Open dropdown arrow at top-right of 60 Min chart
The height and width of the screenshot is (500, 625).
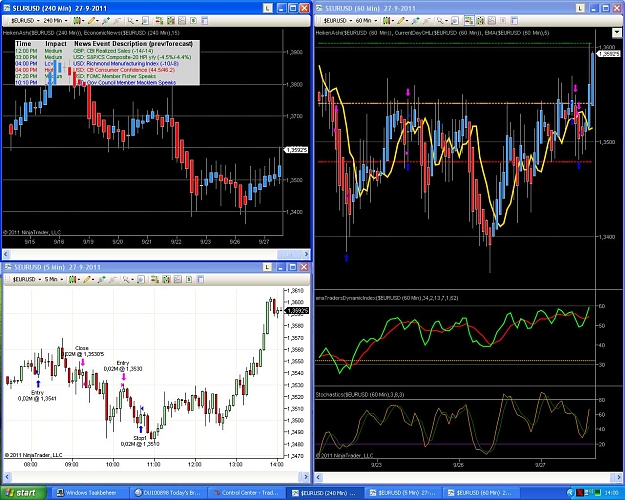click(x=616, y=33)
